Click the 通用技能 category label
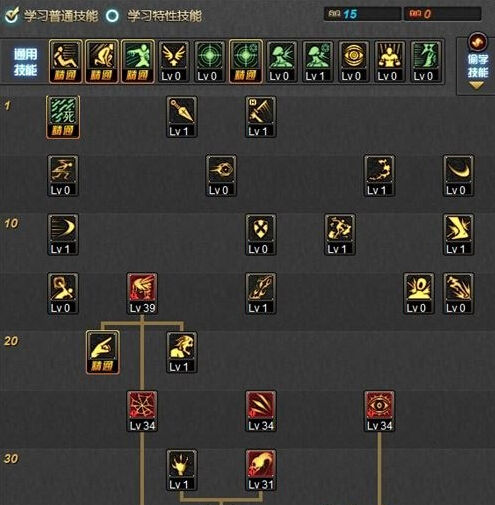The height and width of the screenshot is (505, 495). point(25,62)
